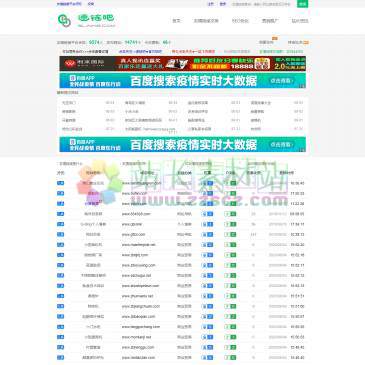Open the lower 百度搜索疫情实时大数据 banner
This screenshot has height=365, width=365.
click(x=182, y=144)
